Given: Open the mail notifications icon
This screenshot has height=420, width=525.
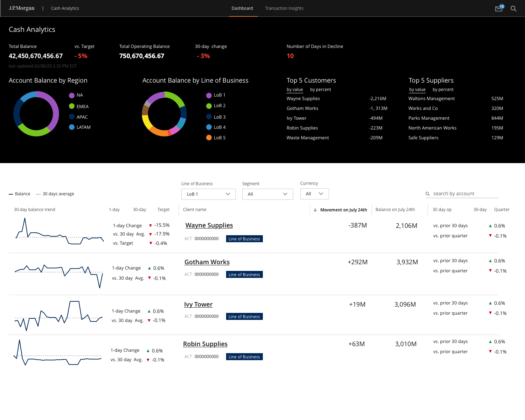Looking at the screenshot, I should coord(499,8).
